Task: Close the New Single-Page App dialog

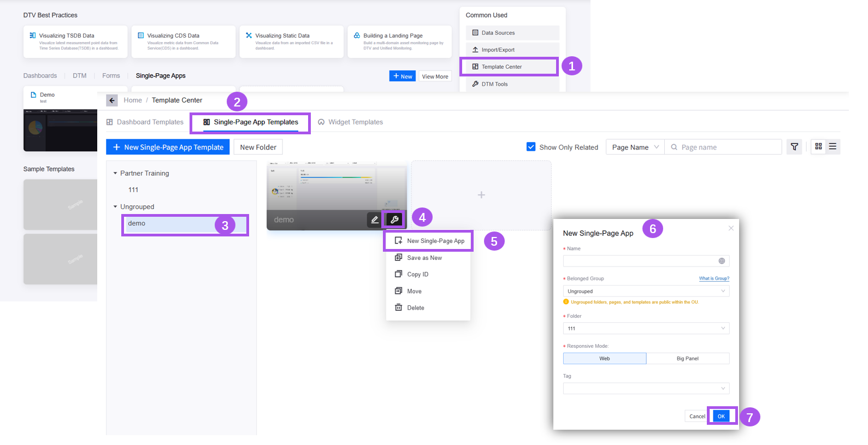Action: point(731,228)
